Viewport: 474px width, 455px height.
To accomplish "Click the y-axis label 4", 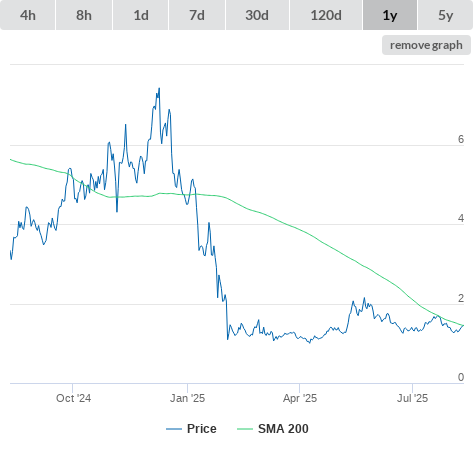I will click(x=461, y=219).
